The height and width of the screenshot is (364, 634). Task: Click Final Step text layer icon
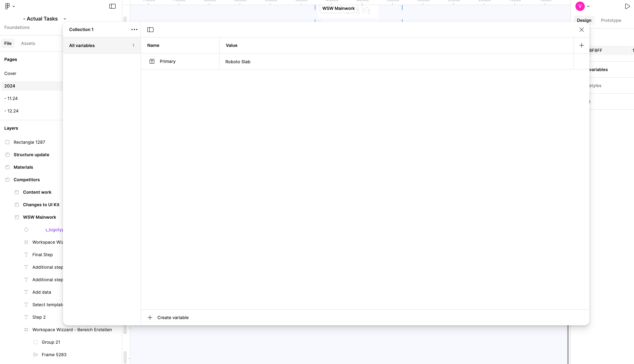[26, 255]
